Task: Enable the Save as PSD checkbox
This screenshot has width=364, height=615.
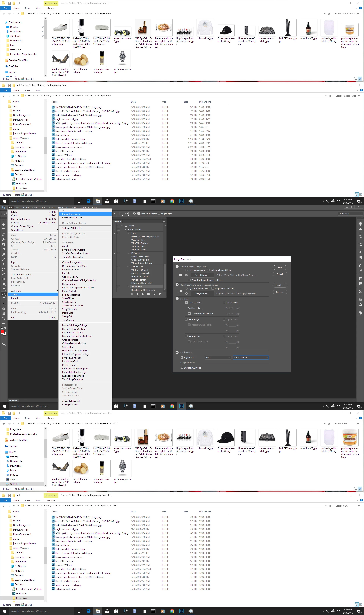Action: click(186, 319)
